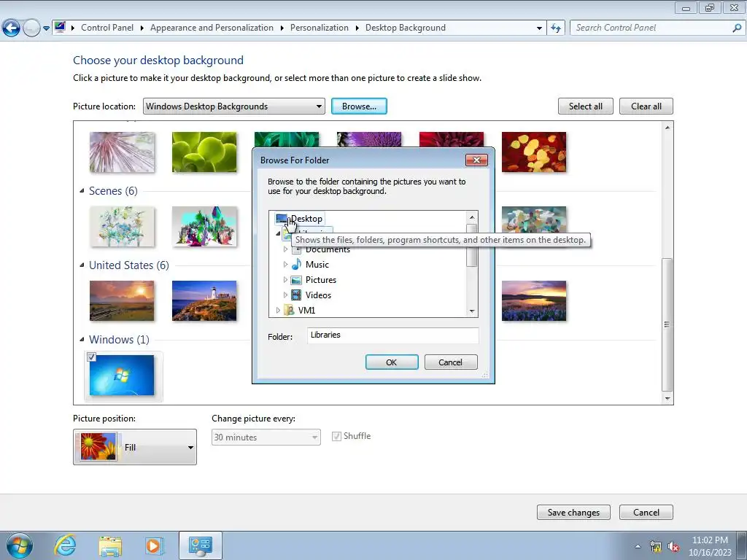
Task: Toggle the Shuffle checkbox
Action: tap(336, 436)
